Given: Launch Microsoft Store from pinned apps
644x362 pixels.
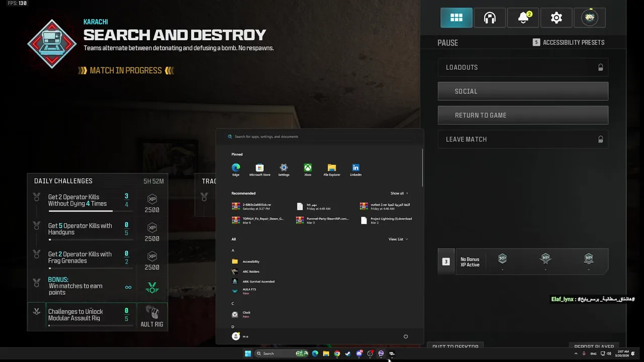Looking at the screenshot, I should tap(260, 170).
